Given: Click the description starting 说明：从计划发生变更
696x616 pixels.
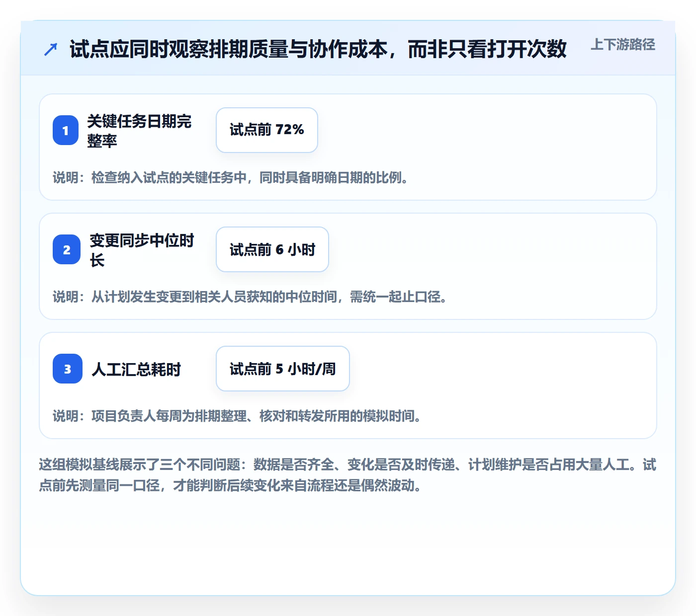Looking at the screenshot, I should coord(250,297).
